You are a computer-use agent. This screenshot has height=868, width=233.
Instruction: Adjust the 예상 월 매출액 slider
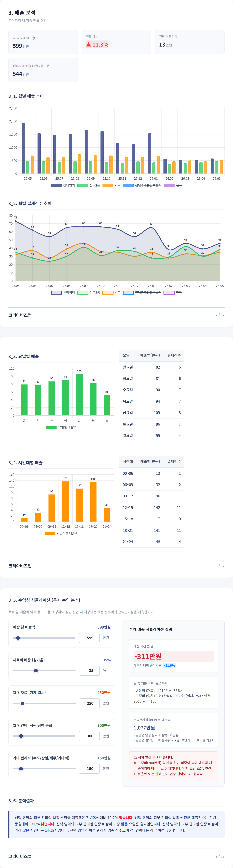[44, 638]
